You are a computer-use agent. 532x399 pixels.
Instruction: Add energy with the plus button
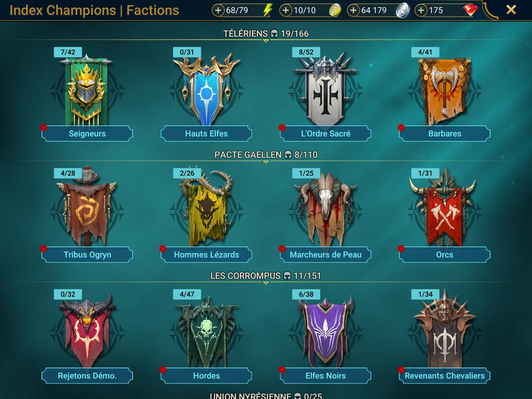[x=218, y=10]
